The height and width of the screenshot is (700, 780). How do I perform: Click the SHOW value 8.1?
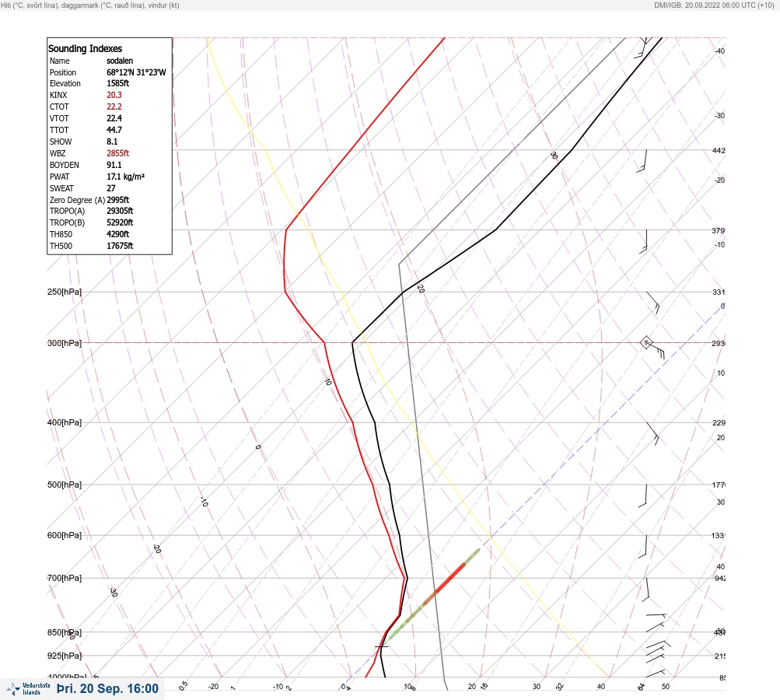click(112, 142)
